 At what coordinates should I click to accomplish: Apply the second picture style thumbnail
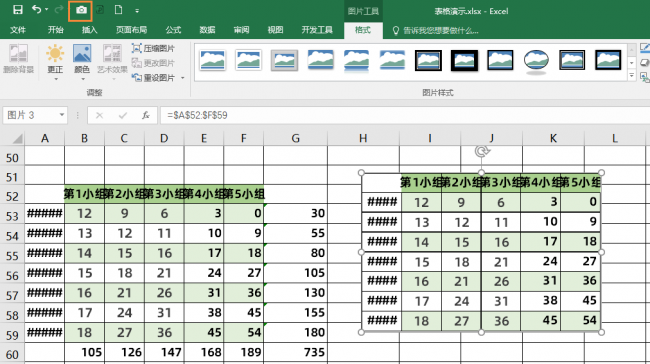click(248, 60)
